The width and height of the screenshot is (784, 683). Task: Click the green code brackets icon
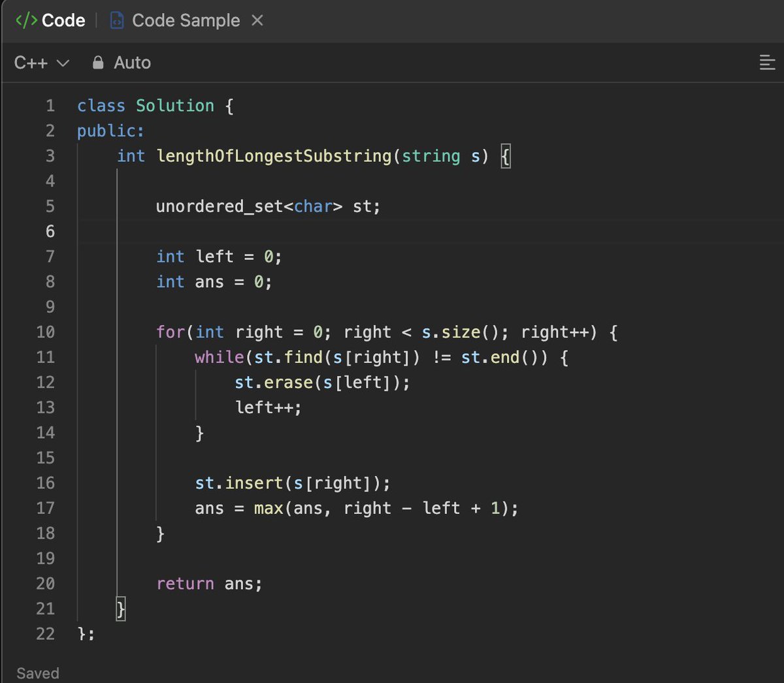click(26, 21)
